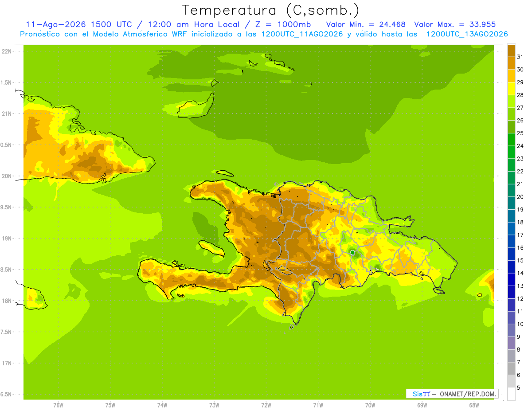The height and width of the screenshot is (411, 532).
Task: Pick the teal swatch between 19 and 20
Action: click(x=511, y=203)
